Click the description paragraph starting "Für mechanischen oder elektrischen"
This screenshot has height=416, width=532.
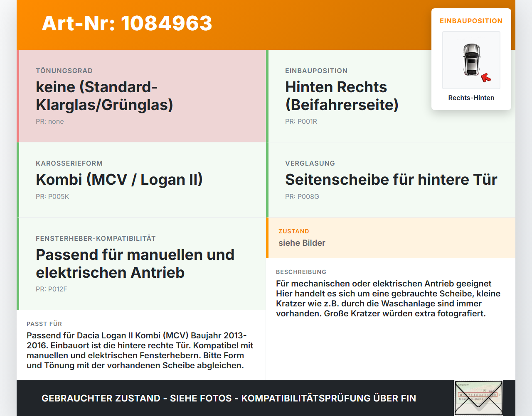pos(388,299)
